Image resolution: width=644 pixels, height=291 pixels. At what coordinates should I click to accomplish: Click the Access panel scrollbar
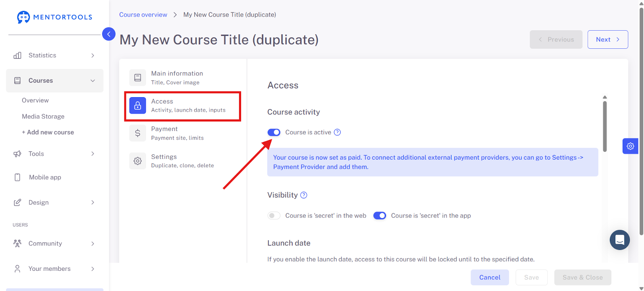pos(605,126)
